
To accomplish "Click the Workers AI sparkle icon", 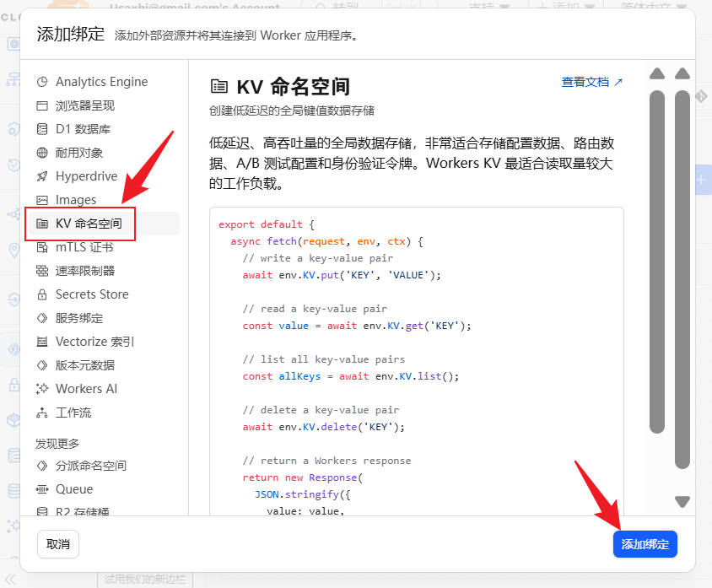I will [x=42, y=389].
